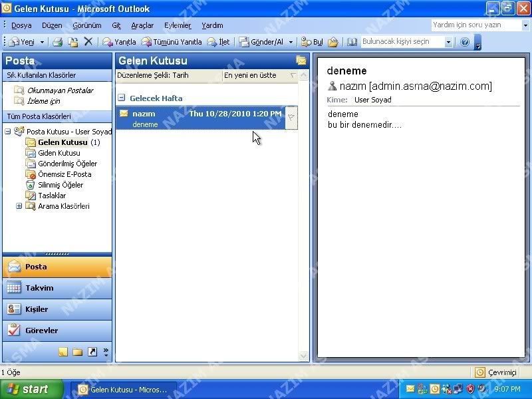Open the help question box dropdown arrow

[525, 25]
